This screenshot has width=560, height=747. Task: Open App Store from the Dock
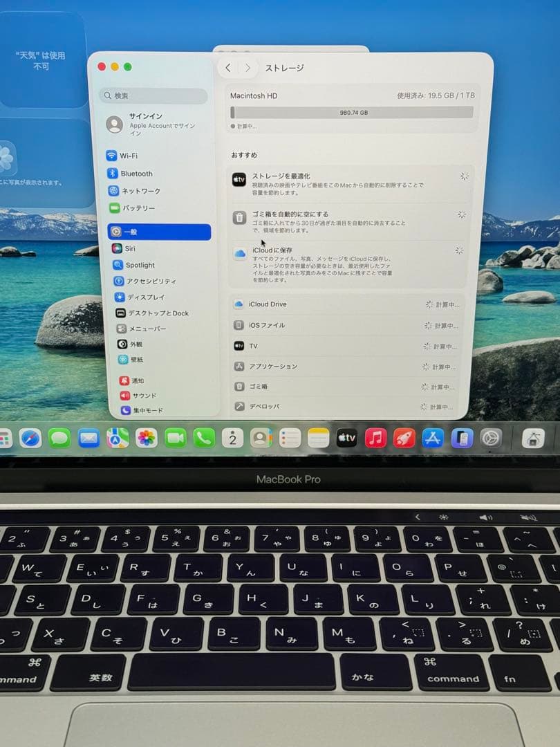point(432,439)
